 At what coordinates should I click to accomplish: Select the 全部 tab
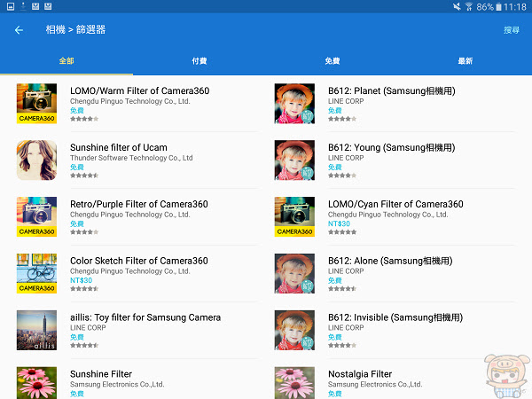[x=66, y=60]
